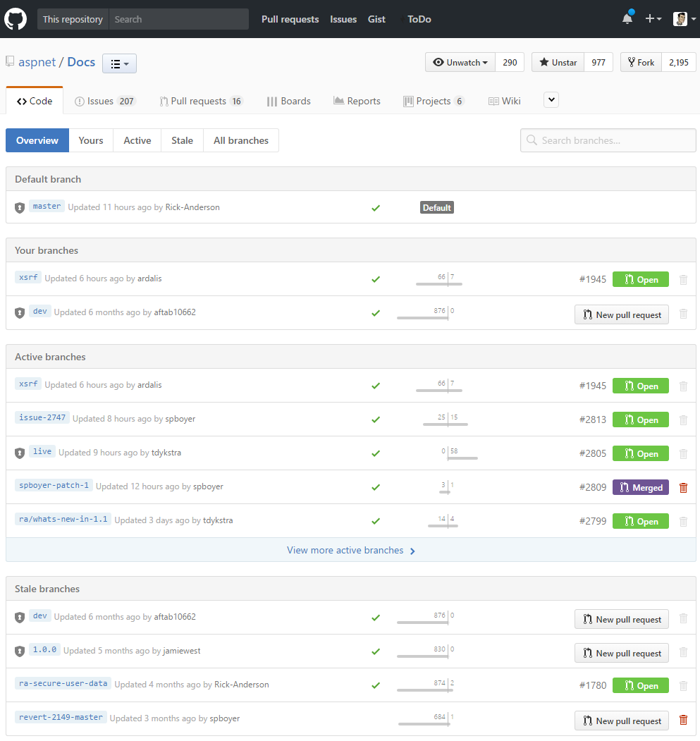The image size is (700, 741).
Task: Open the Issues tab
Action: click(105, 101)
